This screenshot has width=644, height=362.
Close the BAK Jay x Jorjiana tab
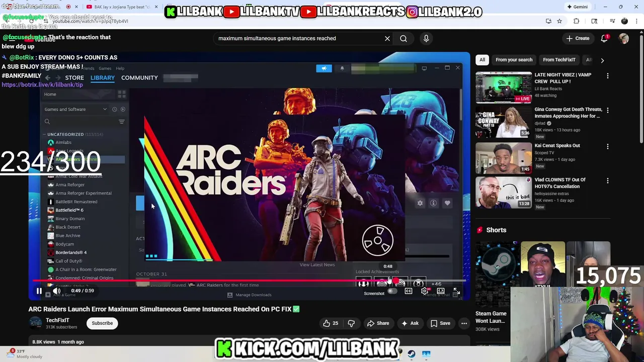pyautogui.click(x=156, y=7)
